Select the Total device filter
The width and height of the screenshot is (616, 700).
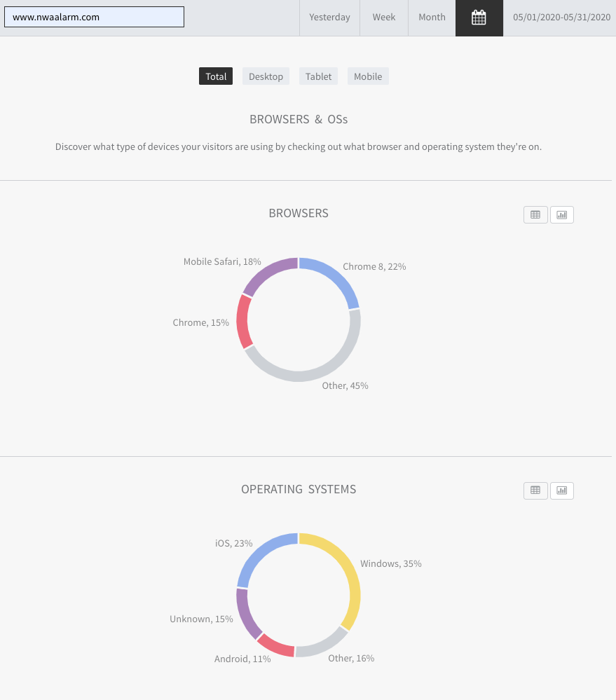[216, 76]
